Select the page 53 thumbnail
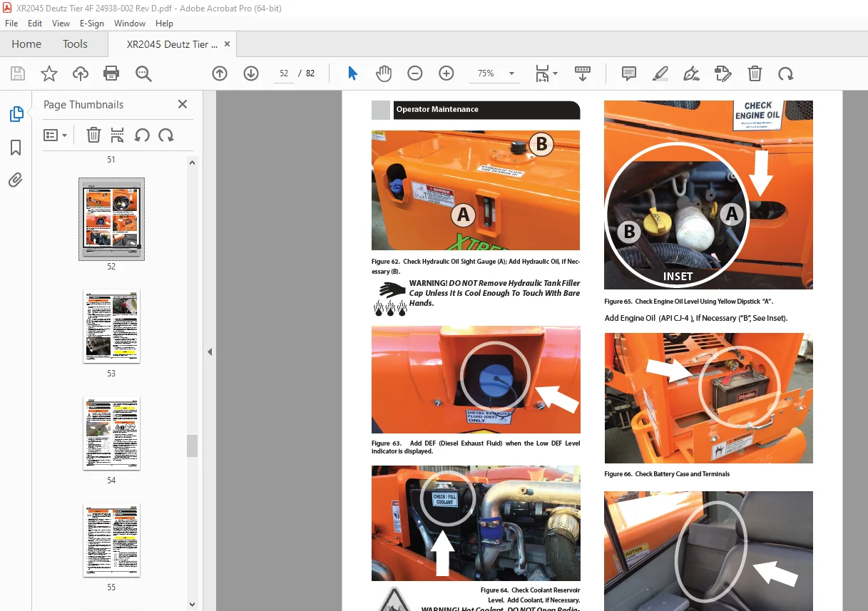 click(111, 327)
